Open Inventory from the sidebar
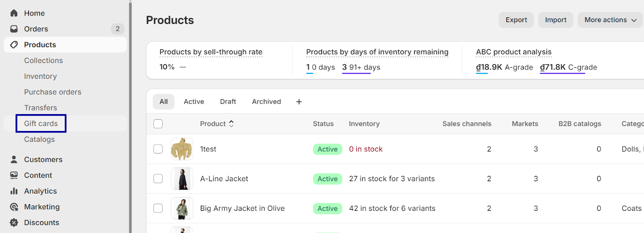Screen dimensions: 644x233 (40, 76)
